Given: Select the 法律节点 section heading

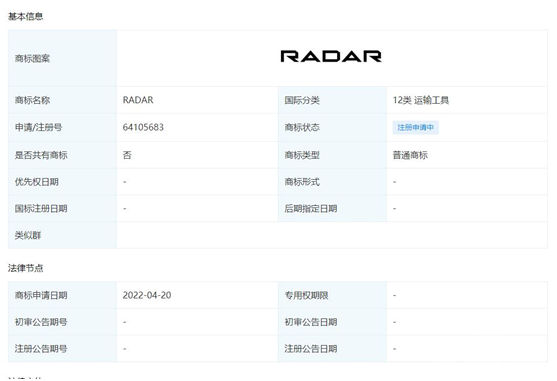Looking at the screenshot, I should [x=26, y=268].
